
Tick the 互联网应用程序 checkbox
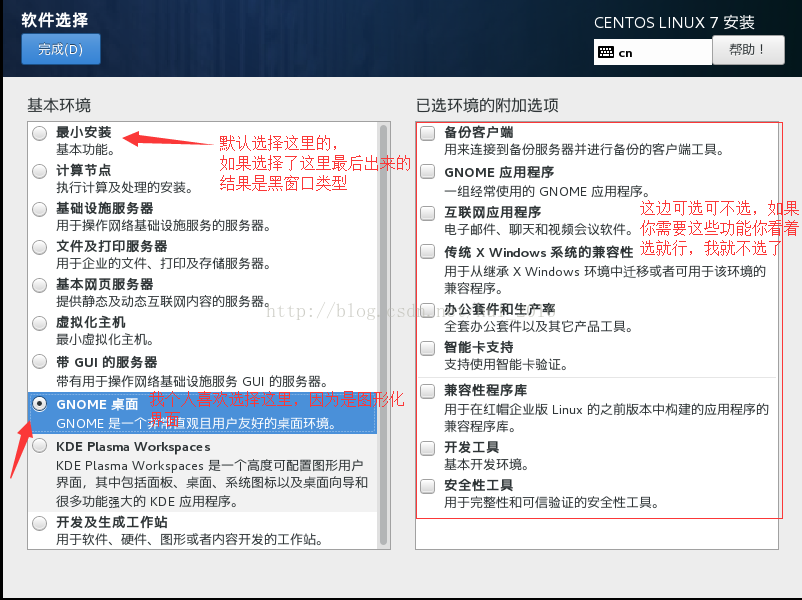click(x=428, y=213)
